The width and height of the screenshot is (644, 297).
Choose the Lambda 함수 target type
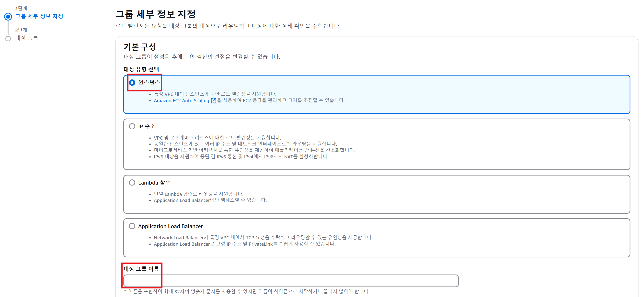(132, 183)
